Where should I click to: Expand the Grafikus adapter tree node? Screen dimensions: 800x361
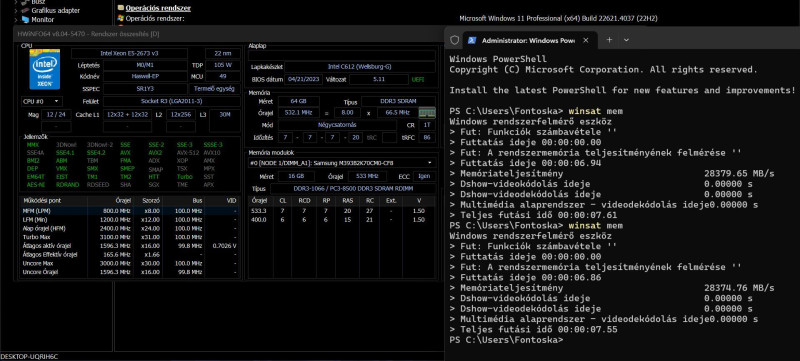coord(16,10)
